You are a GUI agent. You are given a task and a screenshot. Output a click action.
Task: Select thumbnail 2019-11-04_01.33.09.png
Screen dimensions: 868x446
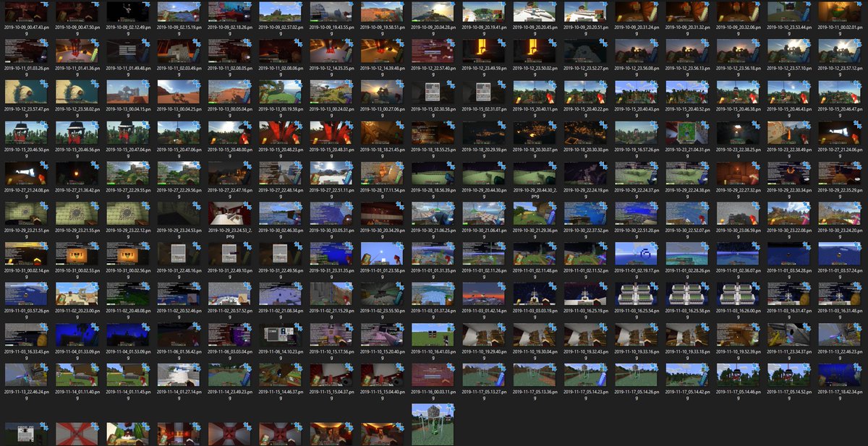(x=76, y=335)
